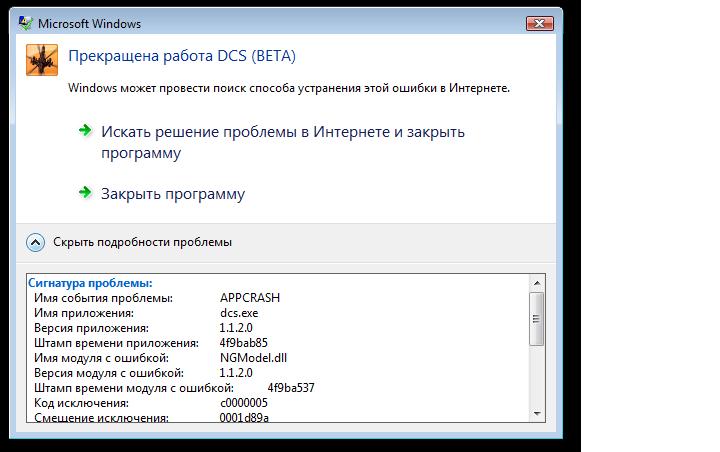Click the 'Сигнатура проблемы:' heading
Viewport: 720px width, 452px height.
tap(90, 283)
